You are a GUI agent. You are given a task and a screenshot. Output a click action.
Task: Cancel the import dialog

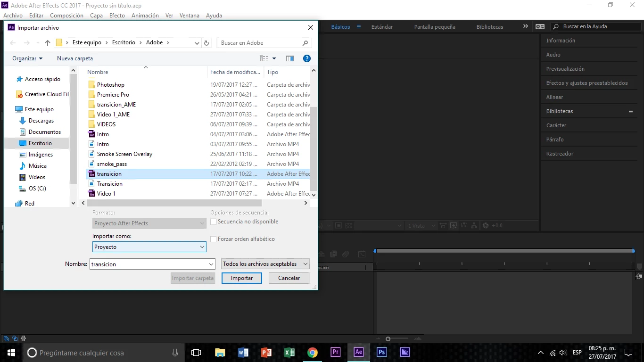(289, 278)
